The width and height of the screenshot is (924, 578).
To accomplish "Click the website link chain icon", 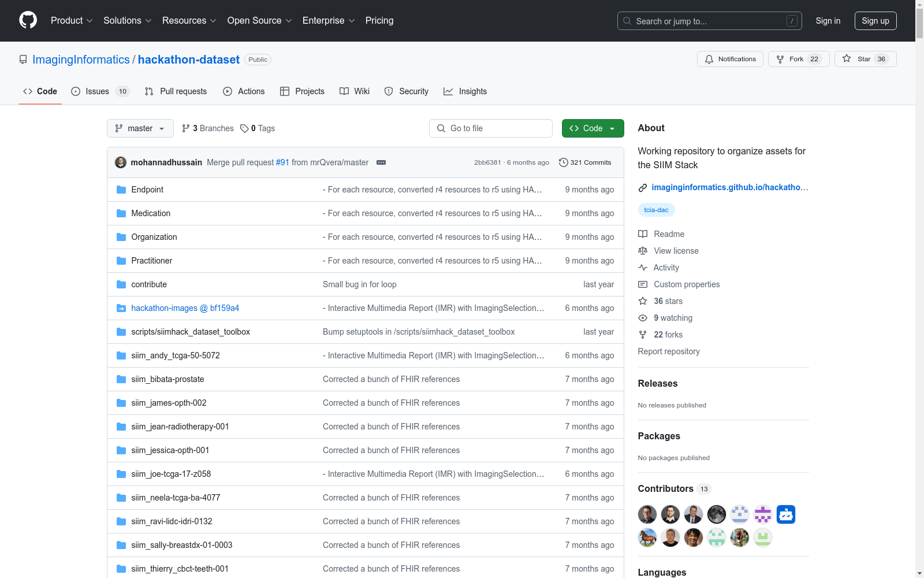I will point(643,187).
